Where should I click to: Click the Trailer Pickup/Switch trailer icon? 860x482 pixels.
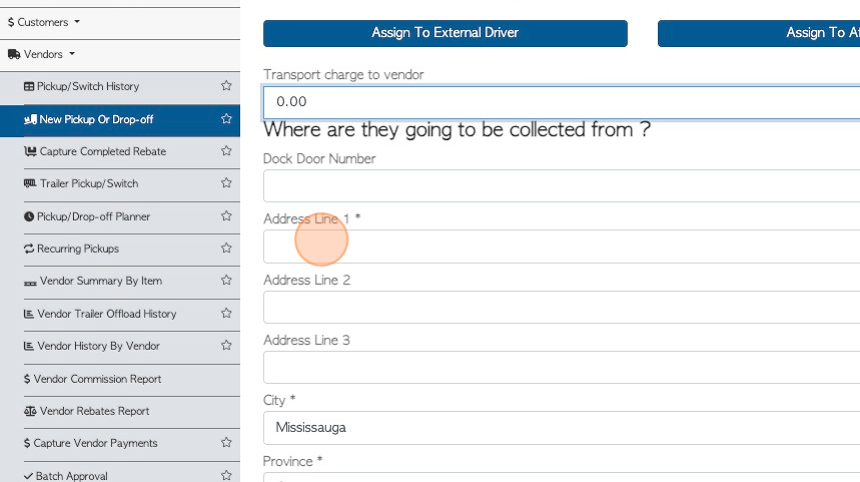point(30,183)
